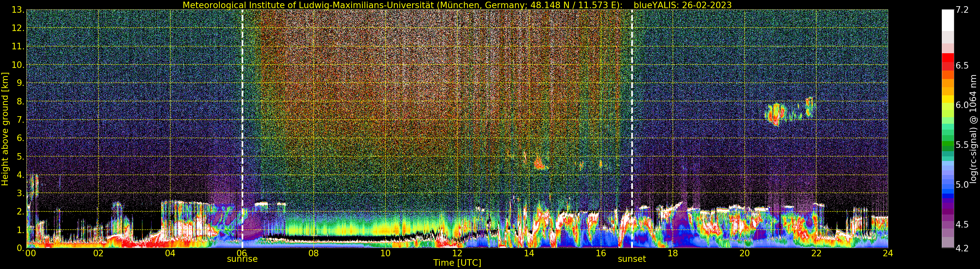980x269 pixels.
Task: Click the '2.' height tick label
Action: point(21,211)
